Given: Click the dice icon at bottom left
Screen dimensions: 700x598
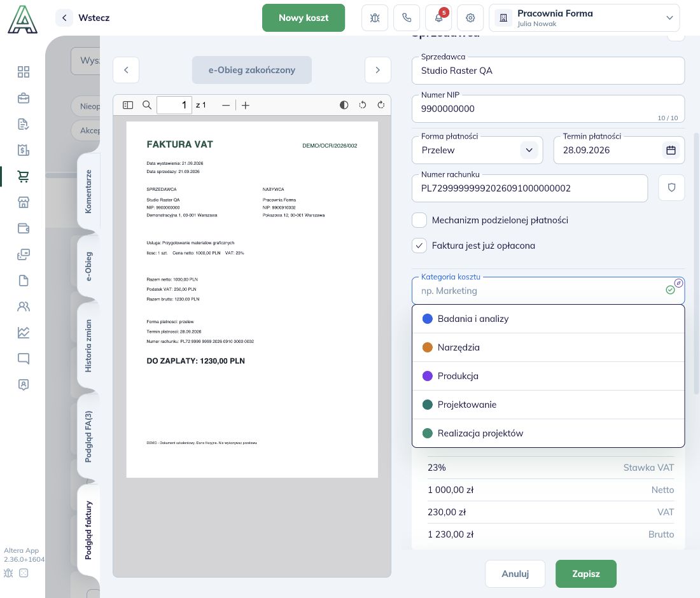Looking at the screenshot, I should [x=24, y=573].
